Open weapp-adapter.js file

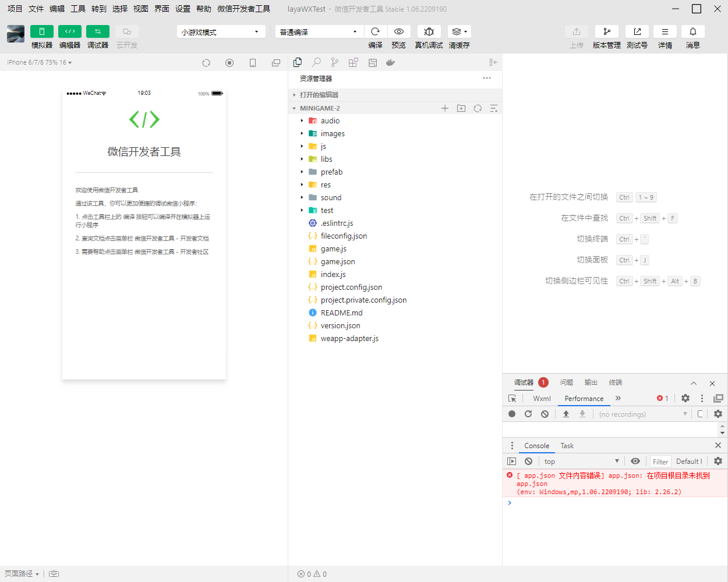[395, 338]
